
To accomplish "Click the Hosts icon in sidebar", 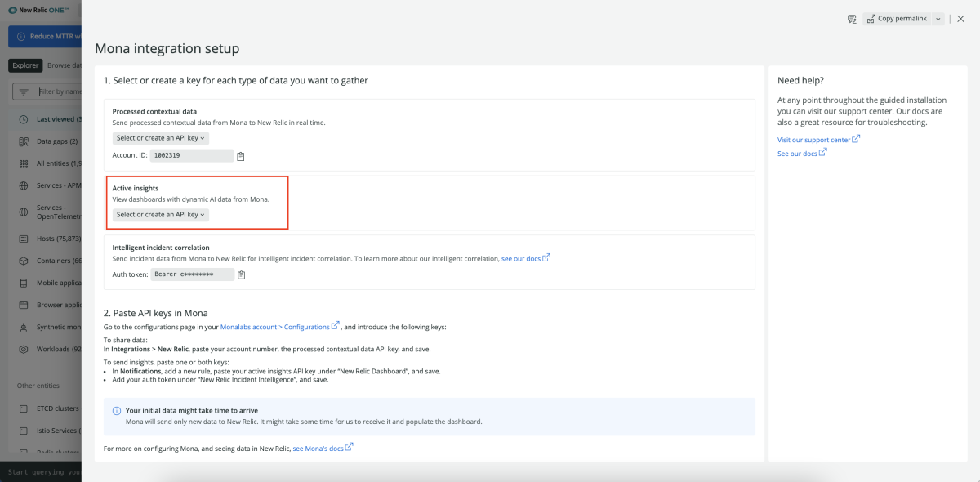I will tap(24, 239).
